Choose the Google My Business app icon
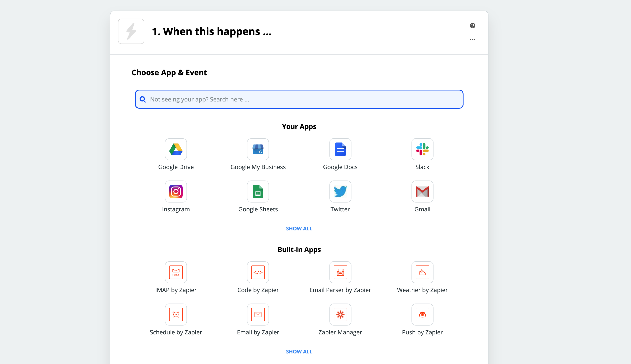Viewport: 631px width, 364px height. pyautogui.click(x=258, y=149)
